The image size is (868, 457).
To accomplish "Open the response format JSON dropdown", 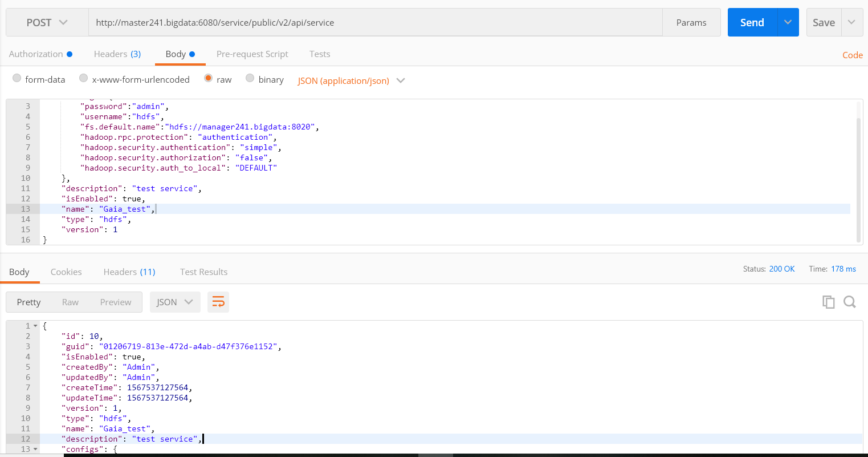I will (175, 302).
